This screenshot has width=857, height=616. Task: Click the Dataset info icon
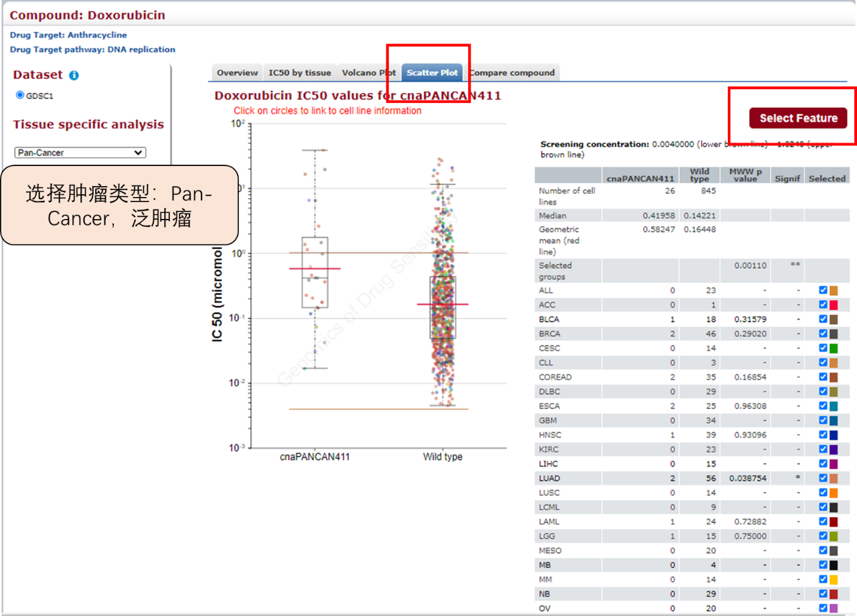tap(74, 76)
